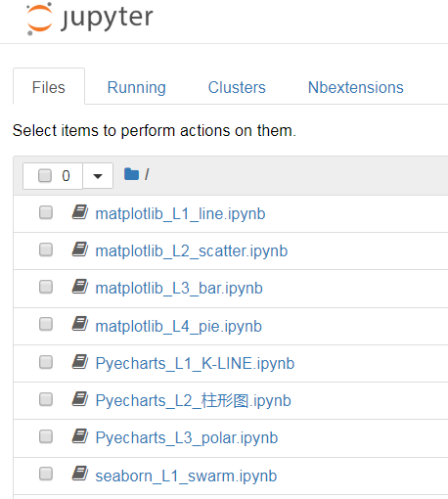The height and width of the screenshot is (499, 448).
Task: Open matplotlib_L2_scatter.ipynb notebook
Action: coord(192,251)
